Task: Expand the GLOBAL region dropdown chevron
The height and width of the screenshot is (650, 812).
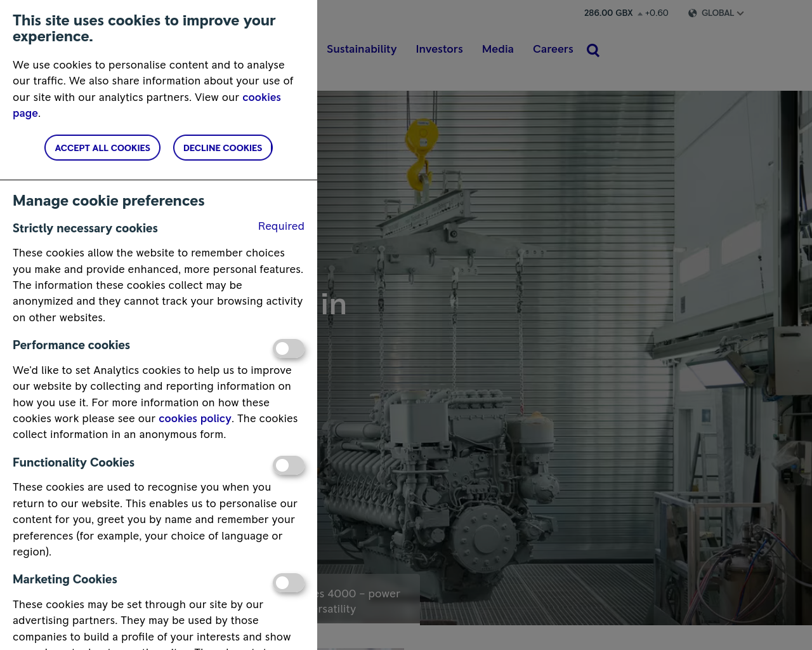Action: coord(740,13)
